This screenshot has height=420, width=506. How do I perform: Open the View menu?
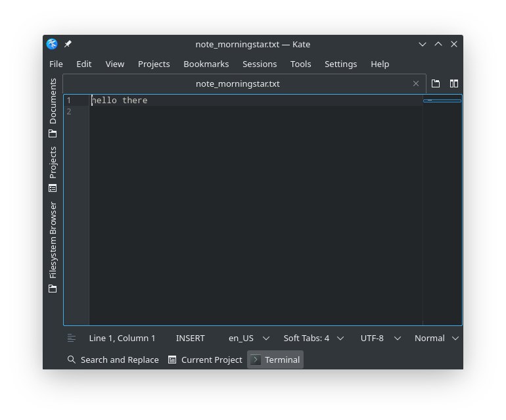click(x=114, y=64)
